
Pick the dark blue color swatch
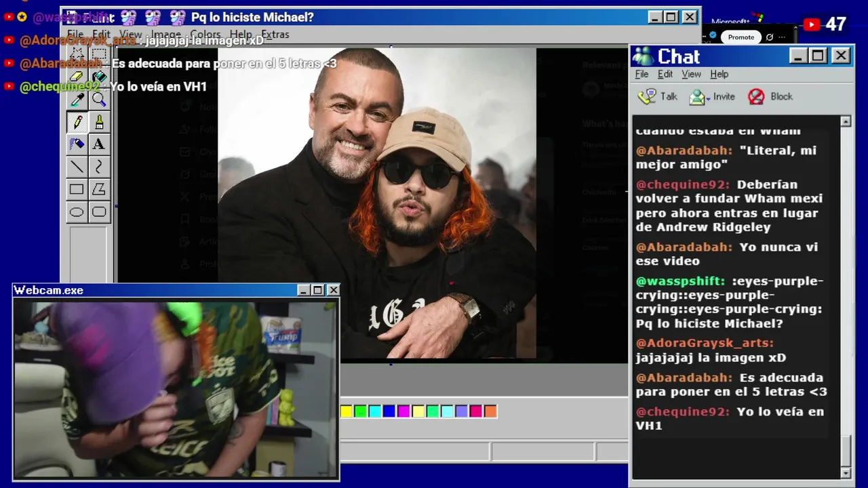click(389, 411)
